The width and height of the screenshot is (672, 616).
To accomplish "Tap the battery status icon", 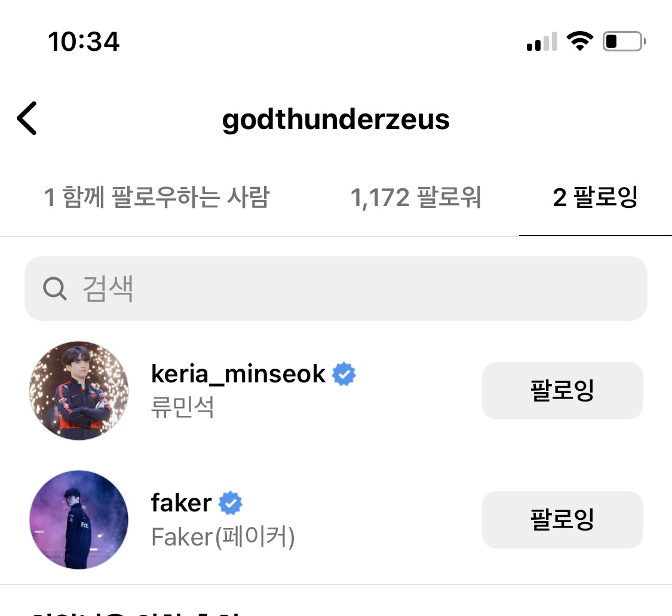I will 624,41.
